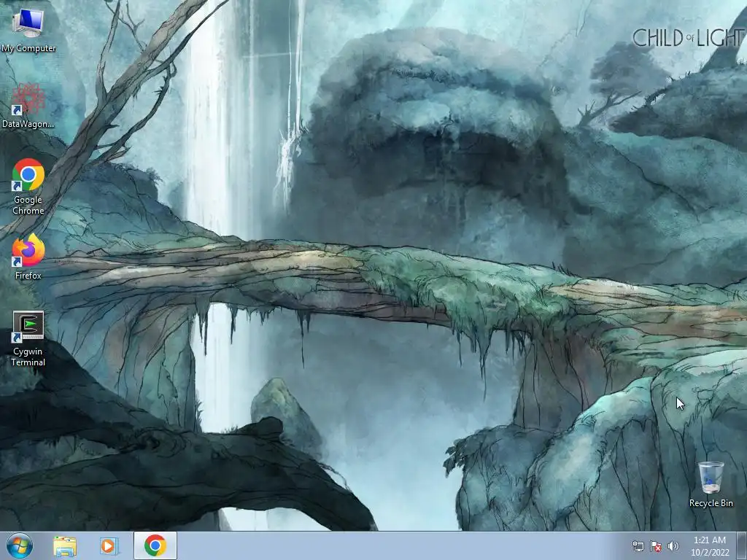
Task: Select the My Computer desktop icon
Action: click(28, 31)
